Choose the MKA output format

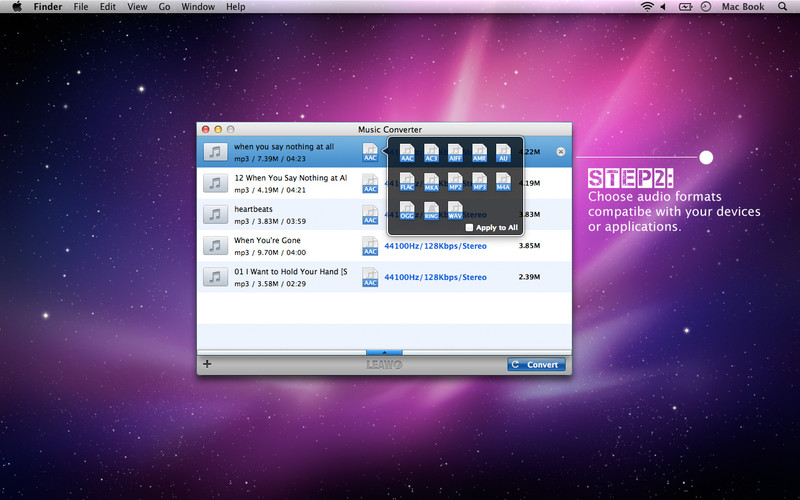(x=431, y=182)
